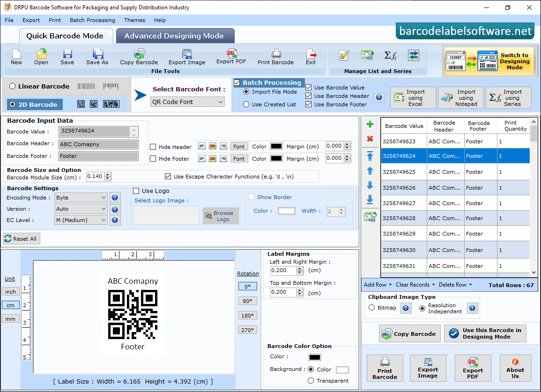Click the Export PDF toolbar icon
The width and height of the screenshot is (541, 392).
(231, 53)
